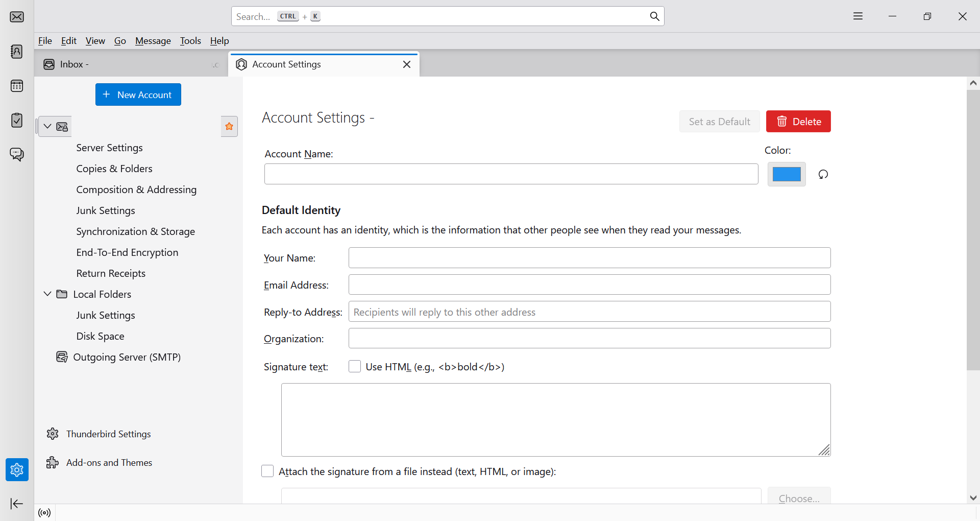The height and width of the screenshot is (521, 980).
Task: Collapse the Local Folders section
Action: [47, 294]
